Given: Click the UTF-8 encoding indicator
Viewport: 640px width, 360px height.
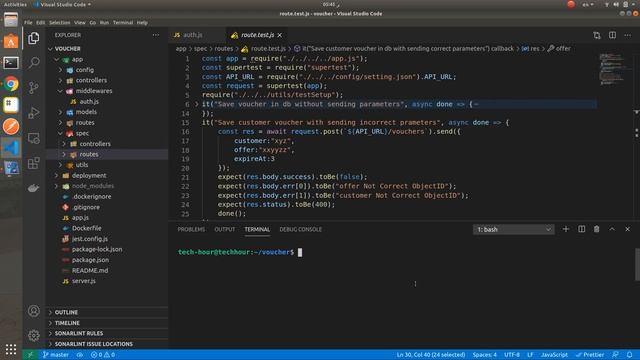Looking at the screenshot, I should (x=512, y=355).
